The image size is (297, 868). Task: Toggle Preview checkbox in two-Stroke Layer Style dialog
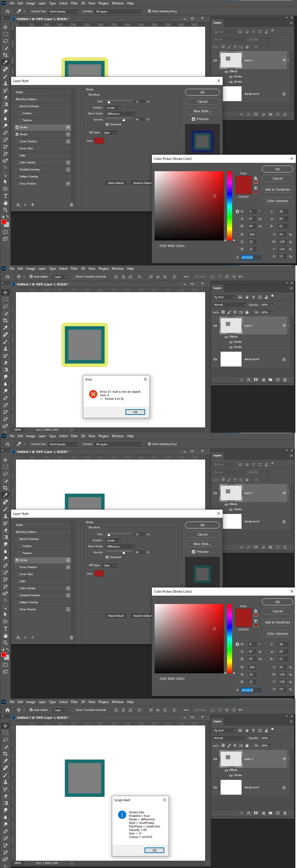coord(193,119)
